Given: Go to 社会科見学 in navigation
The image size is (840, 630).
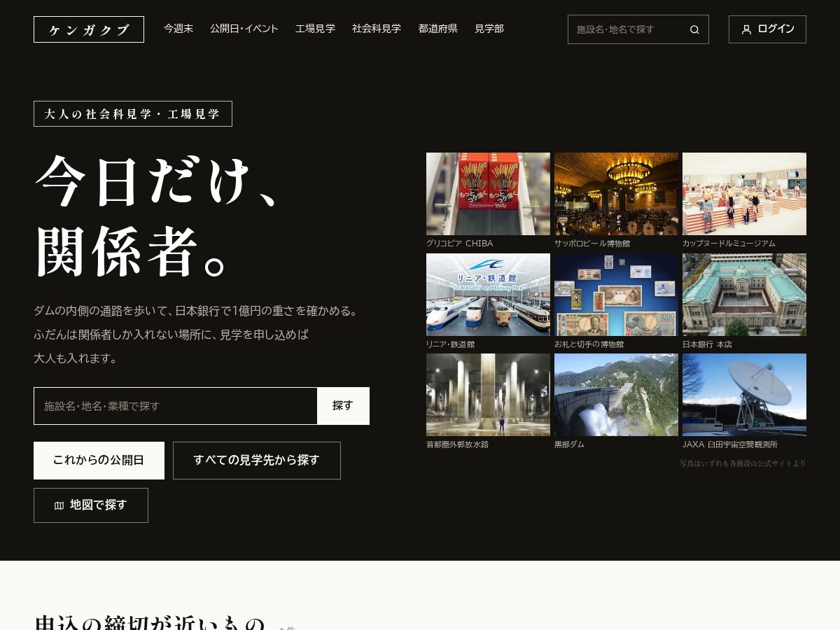Looking at the screenshot, I should (377, 29).
